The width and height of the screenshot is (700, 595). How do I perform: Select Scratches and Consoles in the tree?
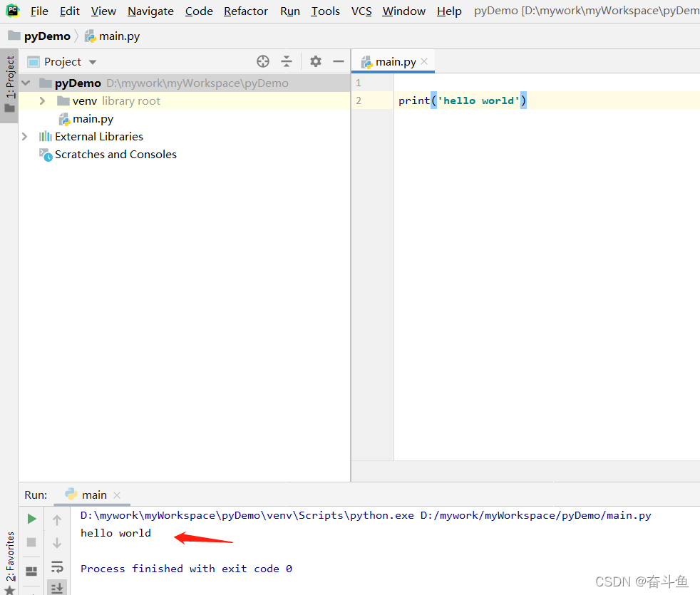115,154
